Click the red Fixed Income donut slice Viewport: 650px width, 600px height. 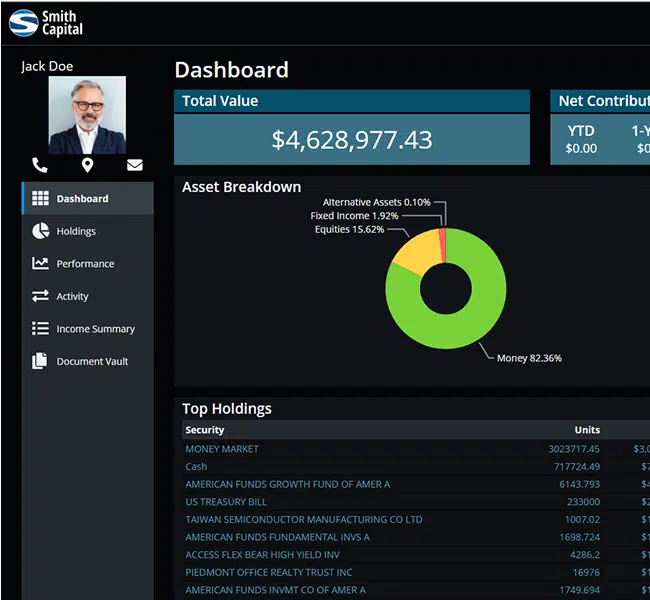click(443, 245)
